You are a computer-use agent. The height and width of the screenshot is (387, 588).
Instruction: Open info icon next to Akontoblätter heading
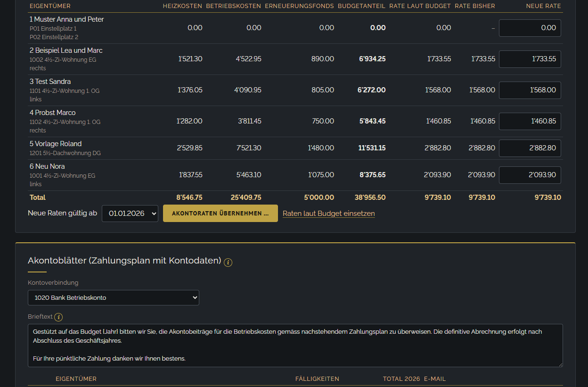228,262
